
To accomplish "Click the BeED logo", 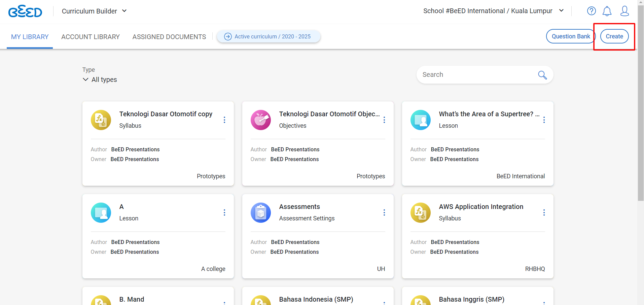I will click(x=25, y=11).
